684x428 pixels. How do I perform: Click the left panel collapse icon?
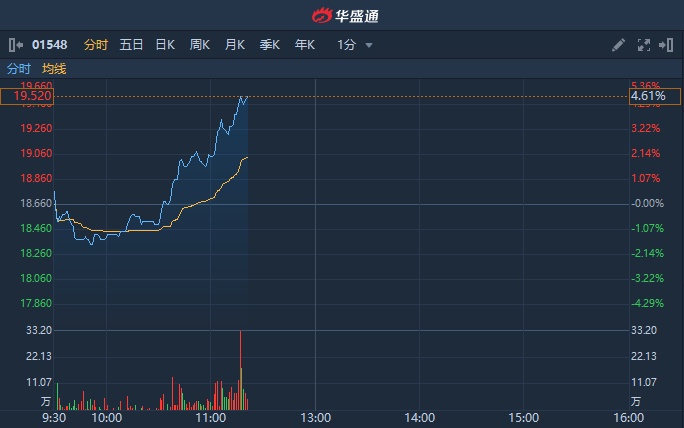(14, 45)
